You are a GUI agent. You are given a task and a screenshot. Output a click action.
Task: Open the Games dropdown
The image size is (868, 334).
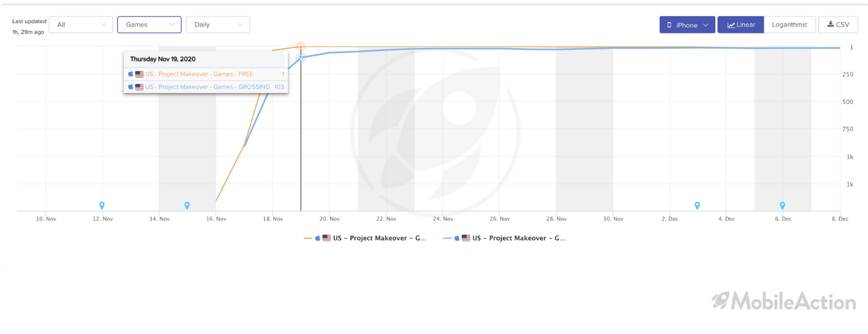point(149,25)
